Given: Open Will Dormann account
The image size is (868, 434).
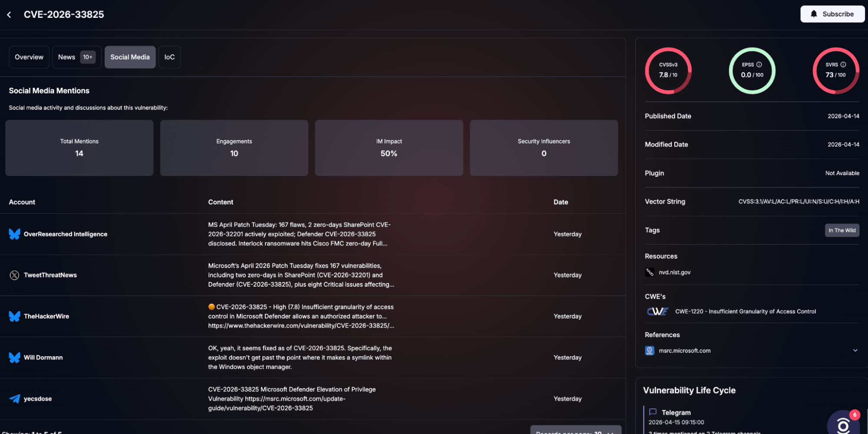Looking at the screenshot, I should pyautogui.click(x=43, y=358).
